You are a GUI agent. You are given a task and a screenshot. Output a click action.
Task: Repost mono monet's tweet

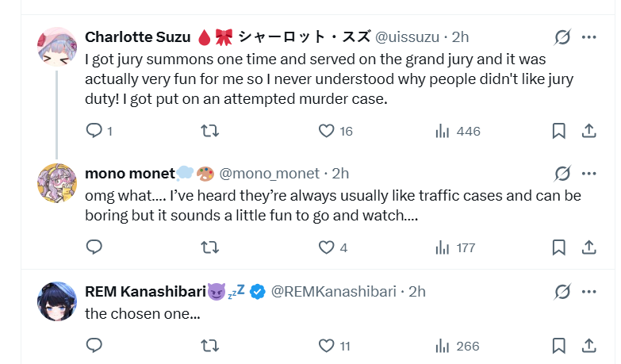click(x=209, y=247)
